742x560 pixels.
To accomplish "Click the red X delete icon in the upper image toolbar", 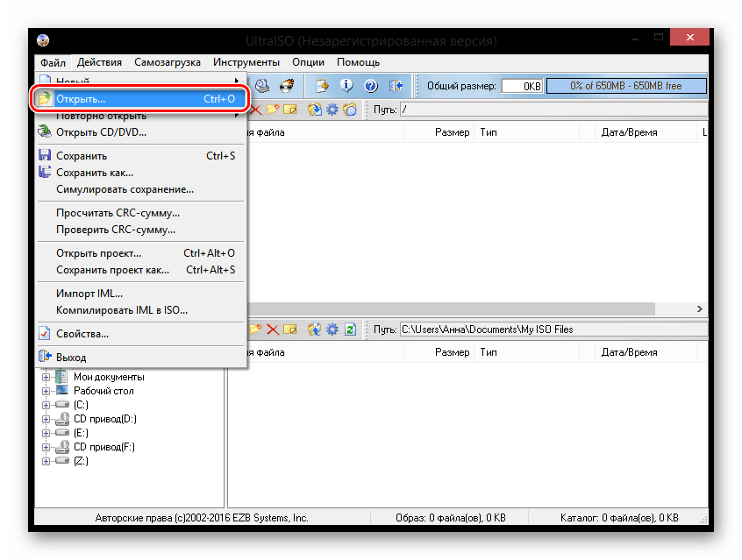I will click(x=256, y=110).
